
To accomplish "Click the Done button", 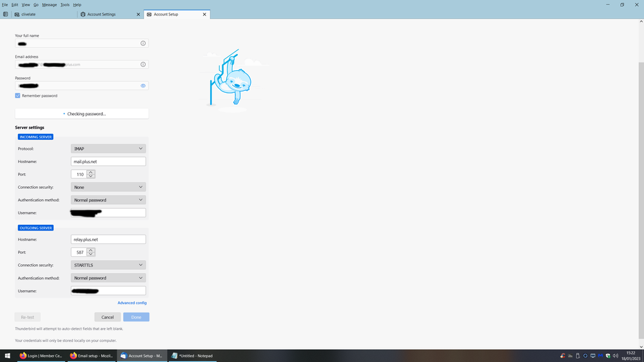I will pyautogui.click(x=137, y=317).
